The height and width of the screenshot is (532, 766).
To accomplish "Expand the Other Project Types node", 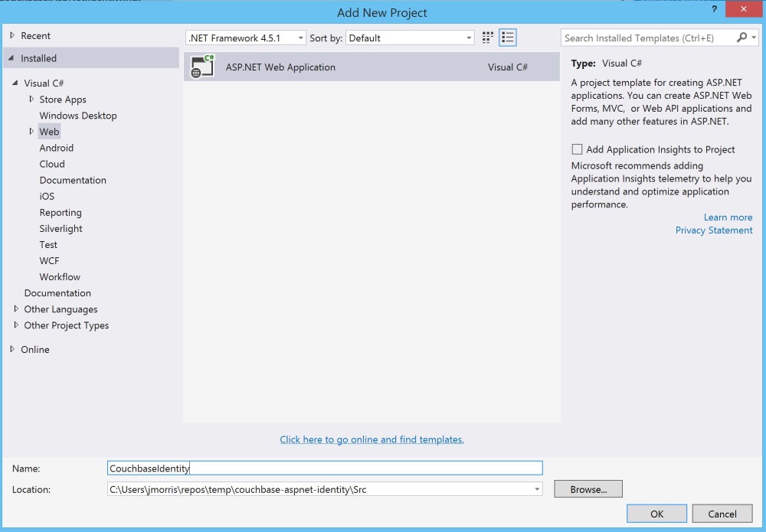I will pos(16,325).
